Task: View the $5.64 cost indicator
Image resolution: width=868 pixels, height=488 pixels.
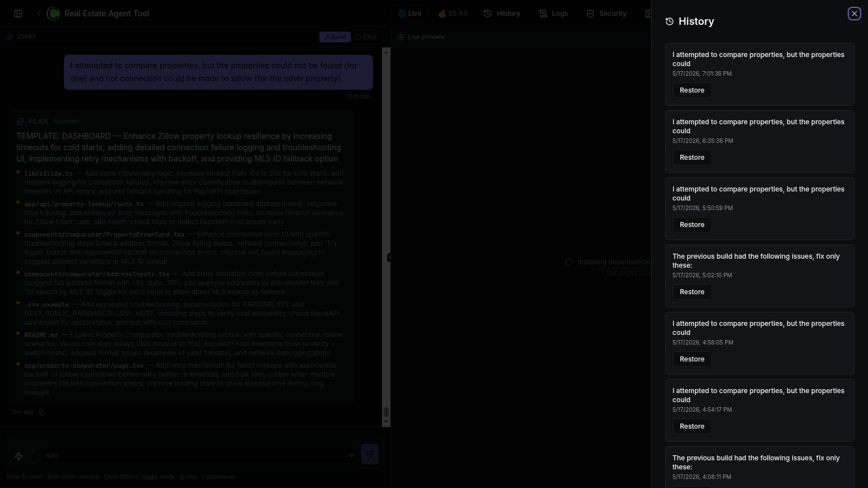Action: (x=453, y=14)
